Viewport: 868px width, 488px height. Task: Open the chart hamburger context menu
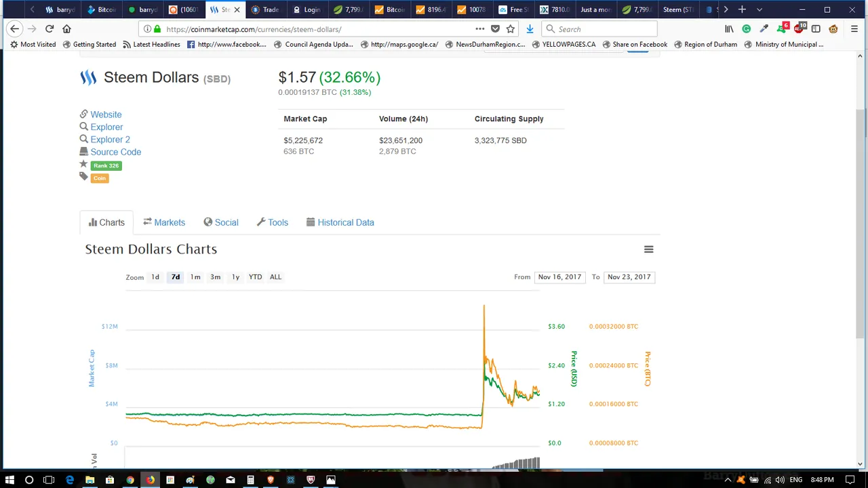tap(648, 249)
